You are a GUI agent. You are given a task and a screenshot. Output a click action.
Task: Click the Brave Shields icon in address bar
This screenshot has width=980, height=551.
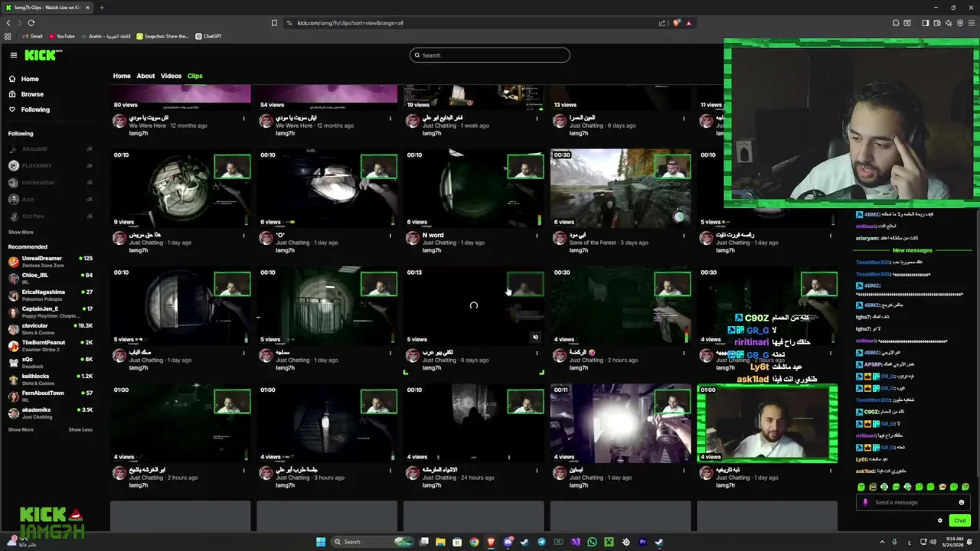pos(676,23)
